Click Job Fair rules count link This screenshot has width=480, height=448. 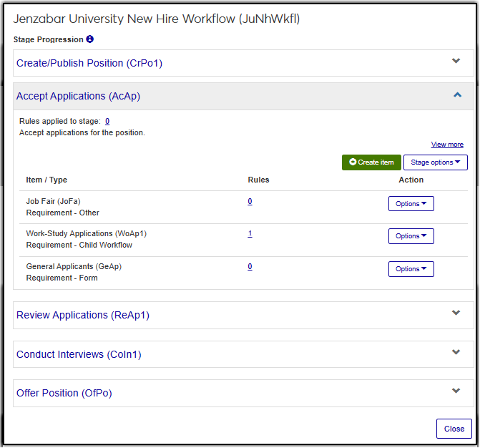point(250,202)
